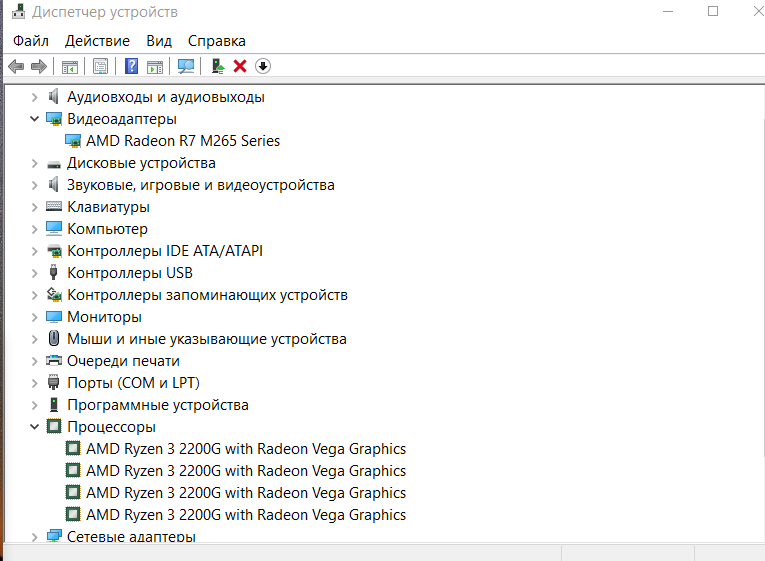Click the printer icon beside Очереди печати

pyautogui.click(x=54, y=361)
